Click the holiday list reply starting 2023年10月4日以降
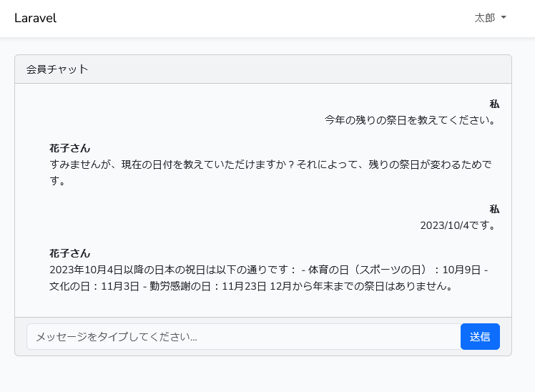 269,278
